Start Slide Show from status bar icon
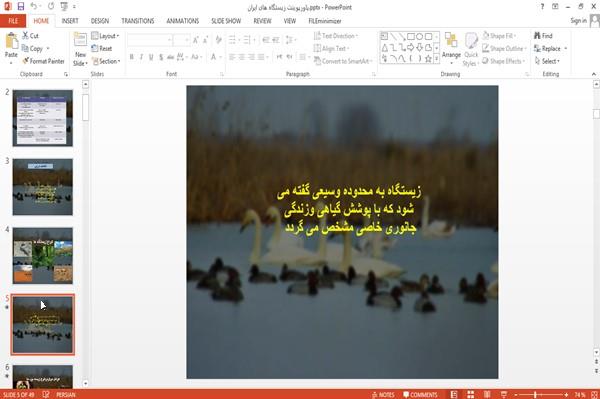The image size is (600, 399). point(504,395)
